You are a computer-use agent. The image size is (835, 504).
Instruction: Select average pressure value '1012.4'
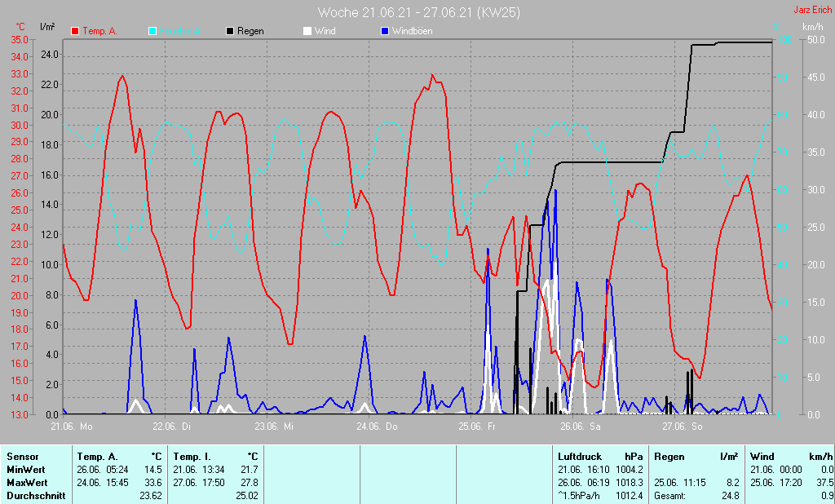[x=629, y=496]
